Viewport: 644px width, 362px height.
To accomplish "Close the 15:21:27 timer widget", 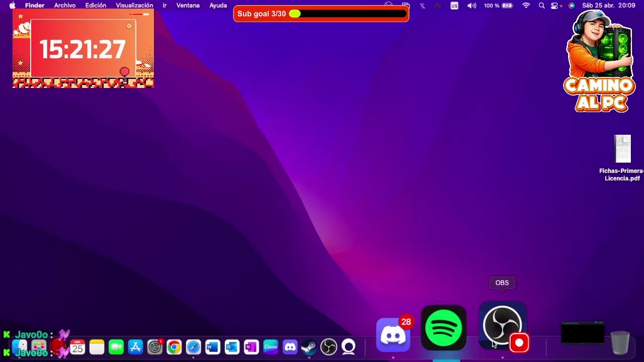I will click(129, 26).
